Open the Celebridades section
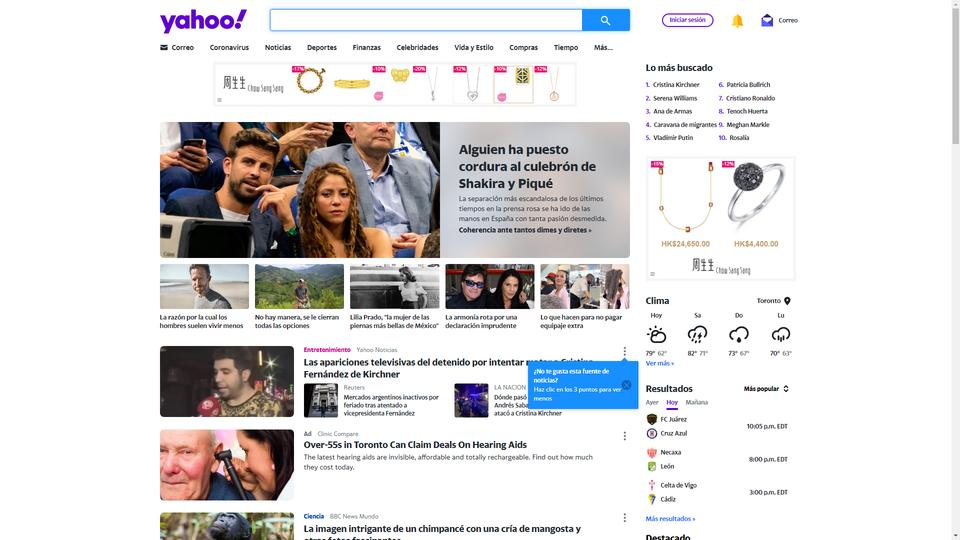 [417, 47]
